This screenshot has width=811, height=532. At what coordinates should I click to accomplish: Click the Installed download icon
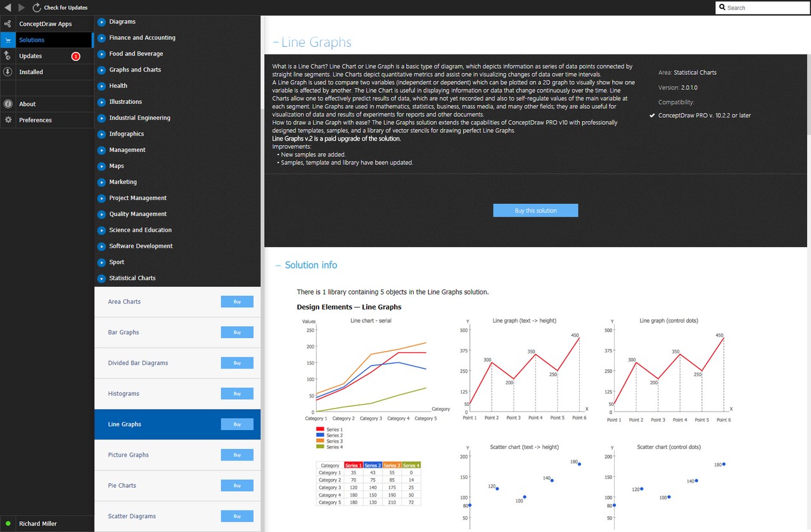click(x=8, y=72)
